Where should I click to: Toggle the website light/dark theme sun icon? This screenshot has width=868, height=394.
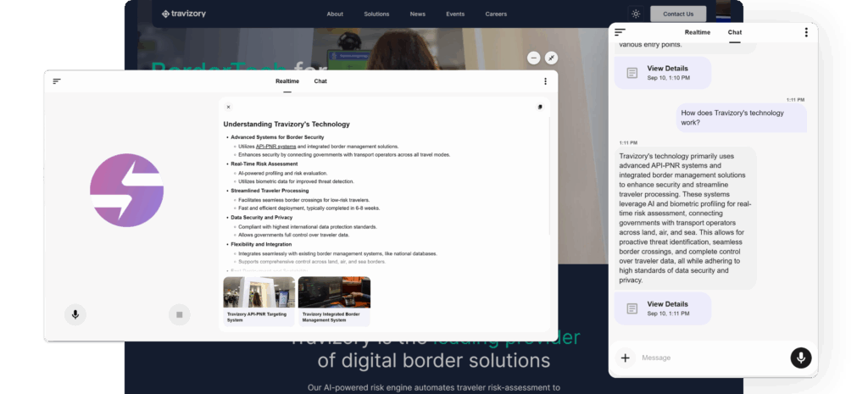click(636, 14)
